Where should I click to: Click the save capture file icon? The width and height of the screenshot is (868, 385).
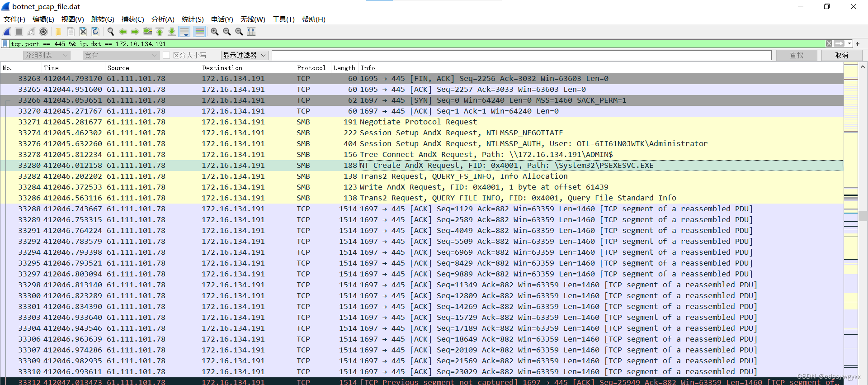[x=71, y=32]
